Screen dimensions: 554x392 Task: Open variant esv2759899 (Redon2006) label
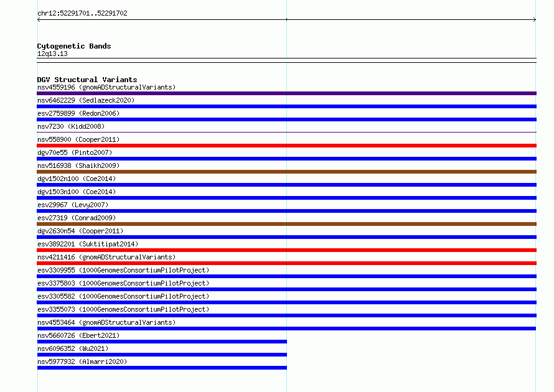point(78,113)
